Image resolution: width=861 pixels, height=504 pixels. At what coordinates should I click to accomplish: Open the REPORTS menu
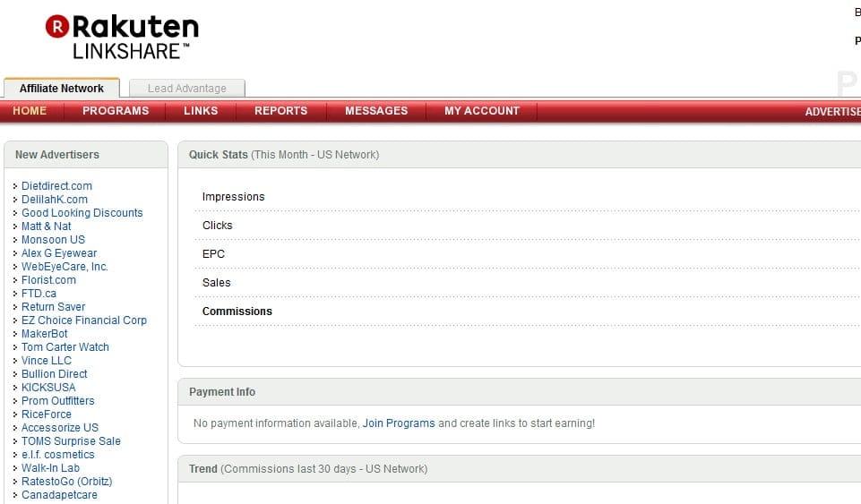(x=281, y=111)
